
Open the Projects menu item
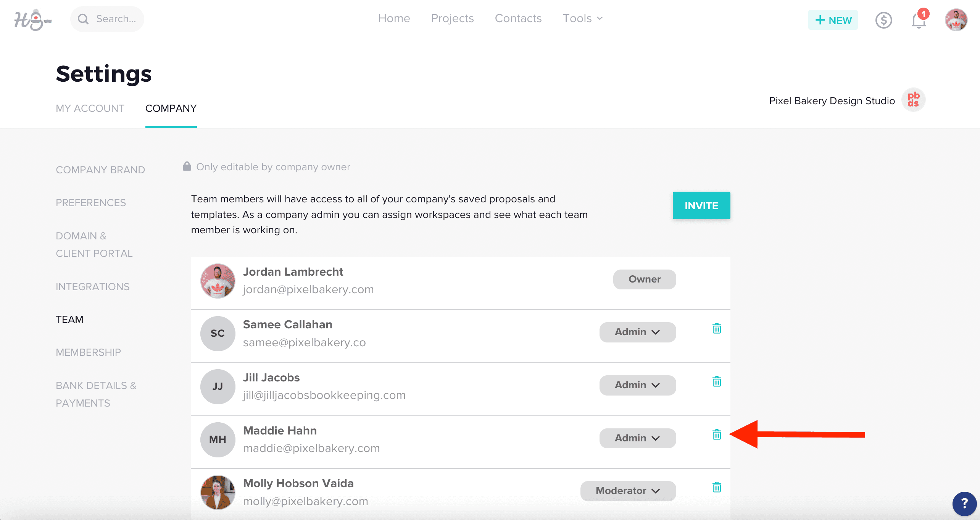click(452, 18)
